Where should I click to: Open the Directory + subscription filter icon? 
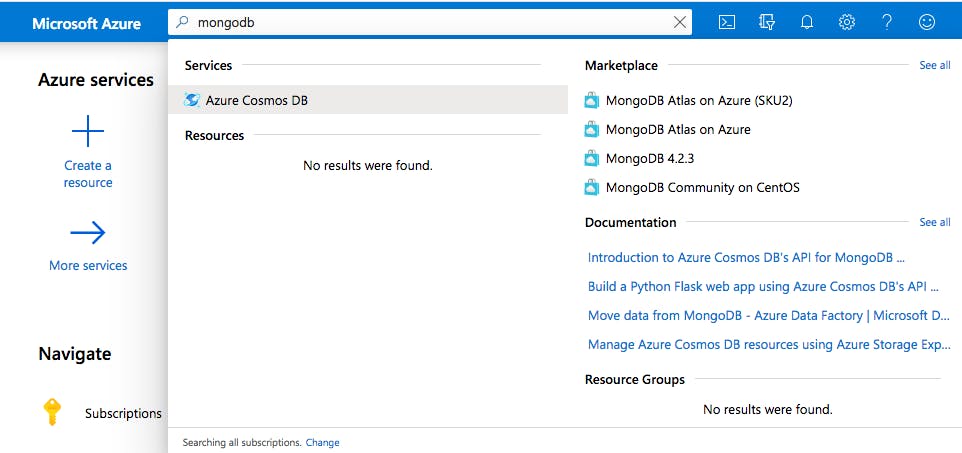point(766,23)
